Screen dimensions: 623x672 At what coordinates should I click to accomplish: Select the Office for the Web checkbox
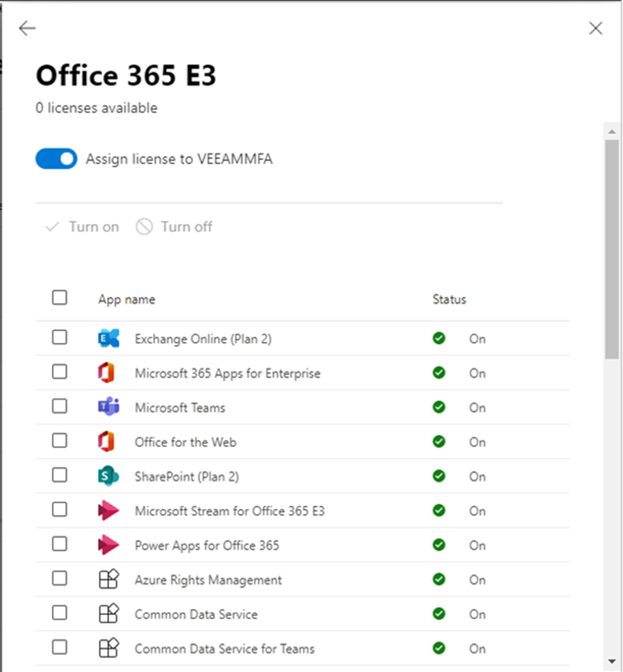59,441
